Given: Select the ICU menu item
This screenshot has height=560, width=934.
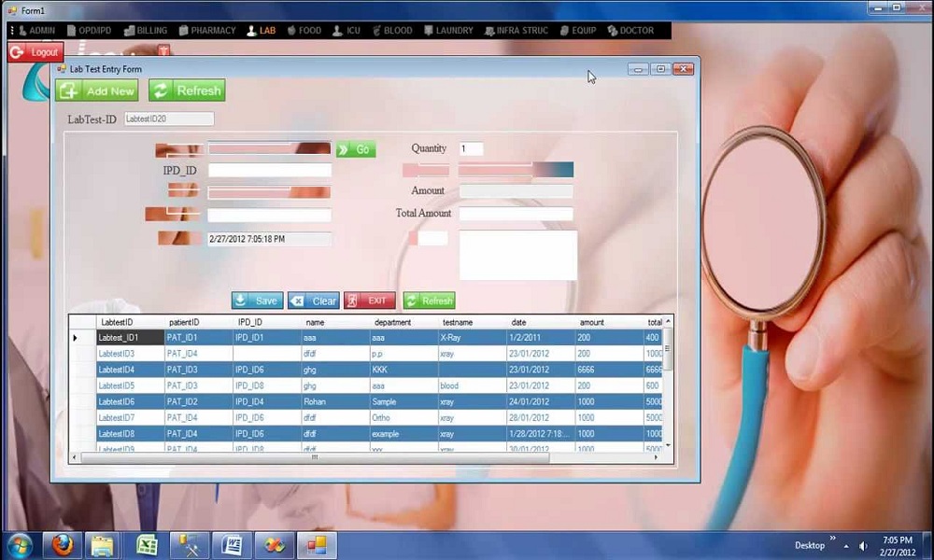Looking at the screenshot, I should click(347, 31).
